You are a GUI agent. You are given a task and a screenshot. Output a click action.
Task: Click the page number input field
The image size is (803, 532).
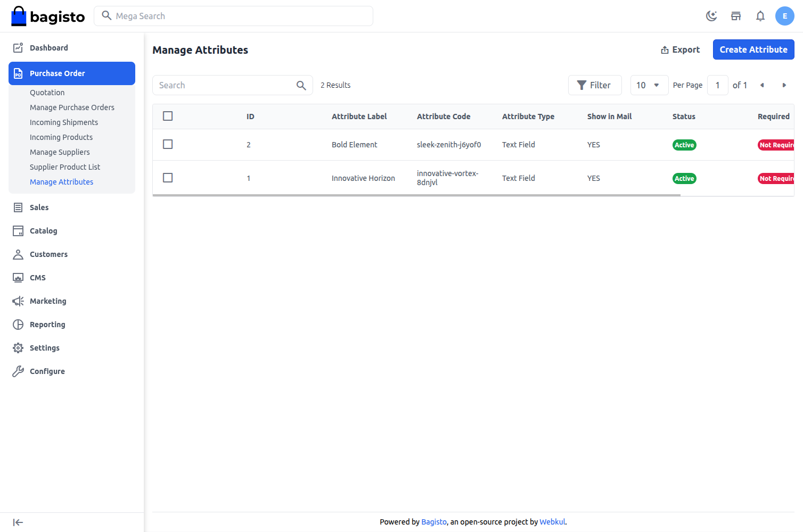click(x=718, y=85)
